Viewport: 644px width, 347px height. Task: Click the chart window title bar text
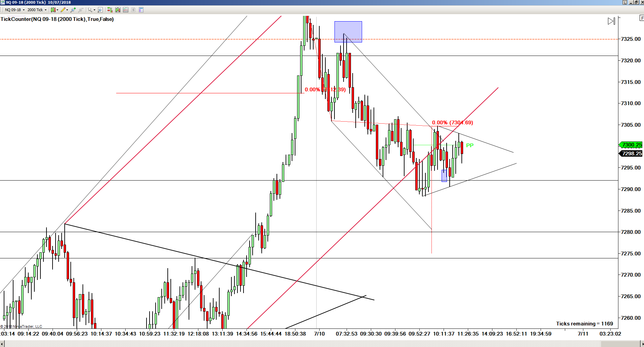pos(38,2)
